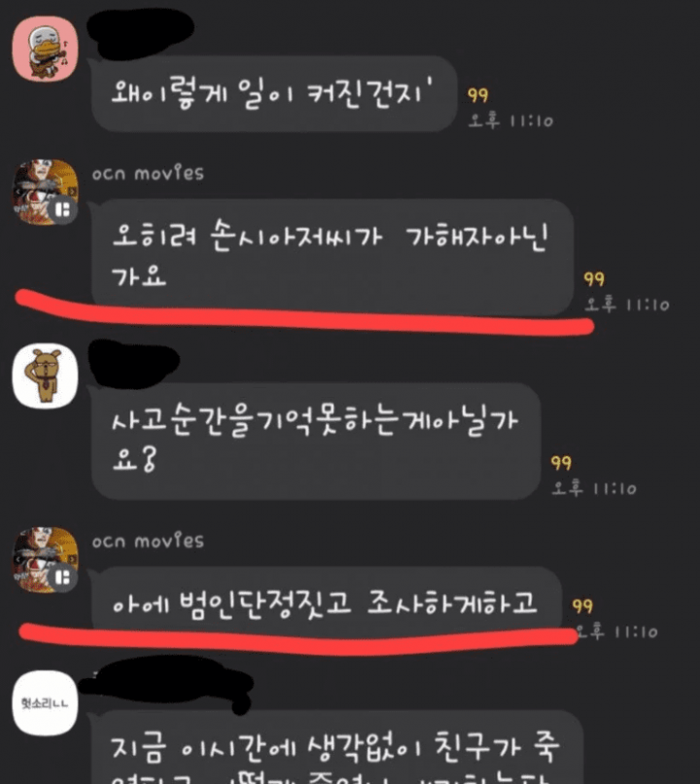
Task: Tap second ocn movies profile picture
Action: (45, 560)
